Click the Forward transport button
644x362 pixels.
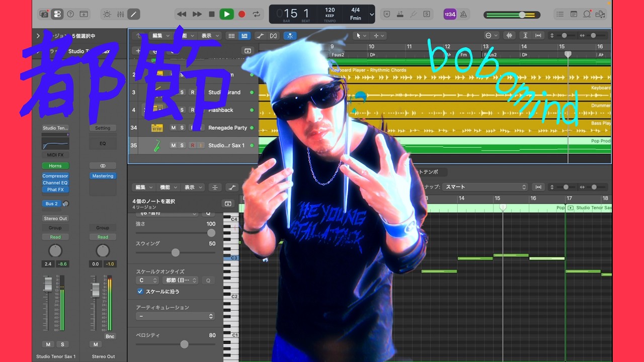tap(197, 14)
